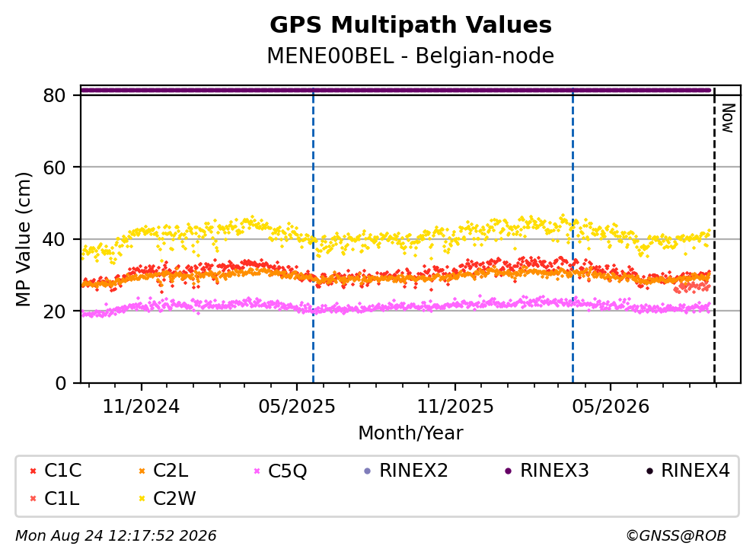756x559 pixels.
Task: Click the C2W yellow legend marker
Action: [x=142, y=499]
